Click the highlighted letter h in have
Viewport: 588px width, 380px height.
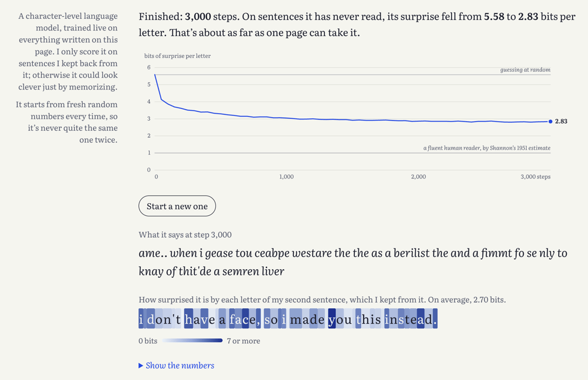pyautogui.click(x=188, y=319)
